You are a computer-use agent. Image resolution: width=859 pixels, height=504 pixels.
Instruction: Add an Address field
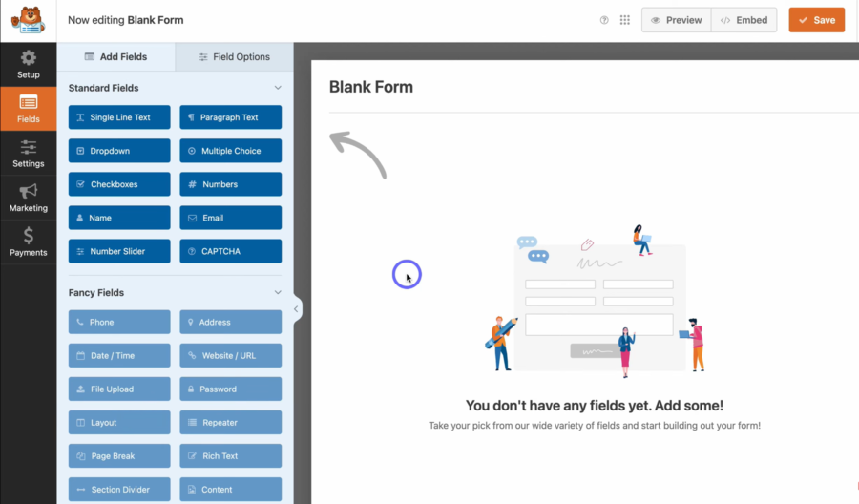[x=231, y=322]
